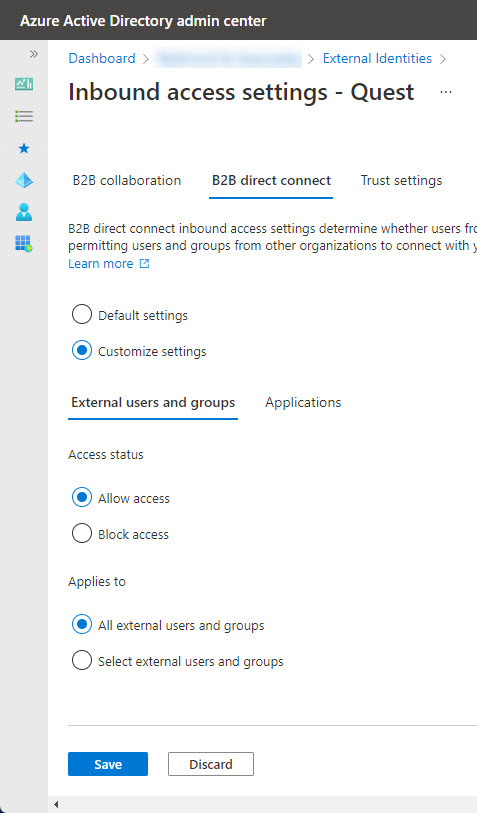Click the Access status label

point(106,454)
